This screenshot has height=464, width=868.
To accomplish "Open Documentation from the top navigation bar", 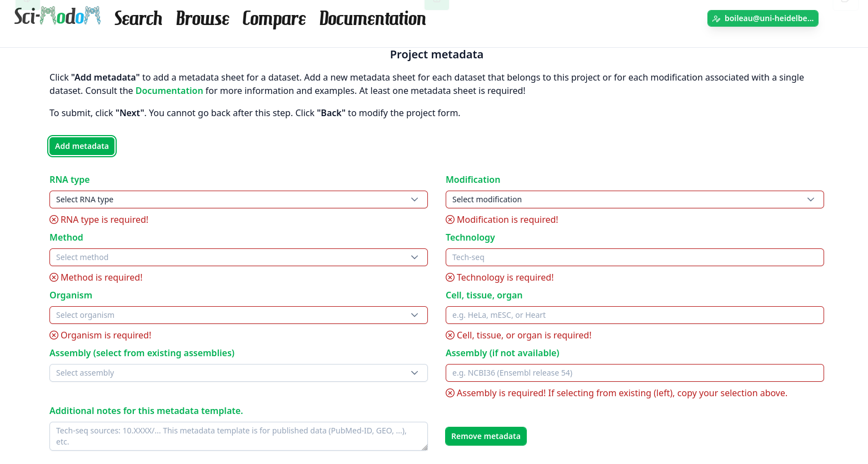I will tap(372, 18).
